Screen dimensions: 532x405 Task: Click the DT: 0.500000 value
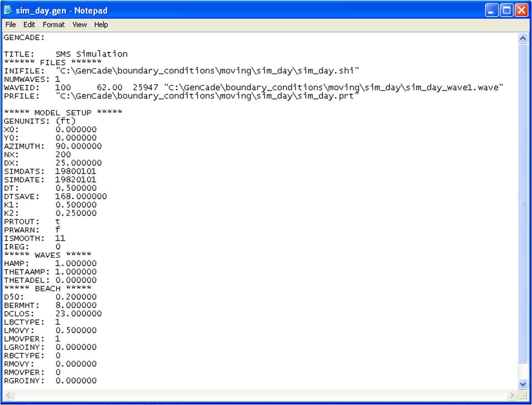pos(76,188)
